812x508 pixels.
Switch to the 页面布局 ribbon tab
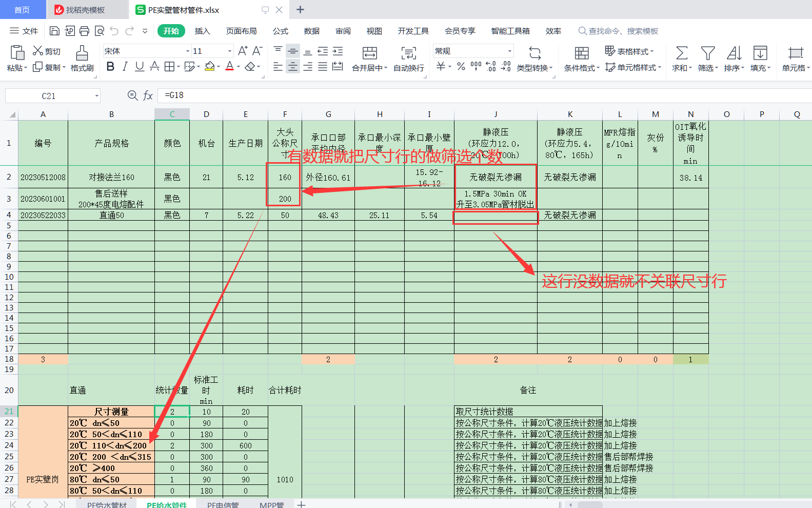[242, 31]
